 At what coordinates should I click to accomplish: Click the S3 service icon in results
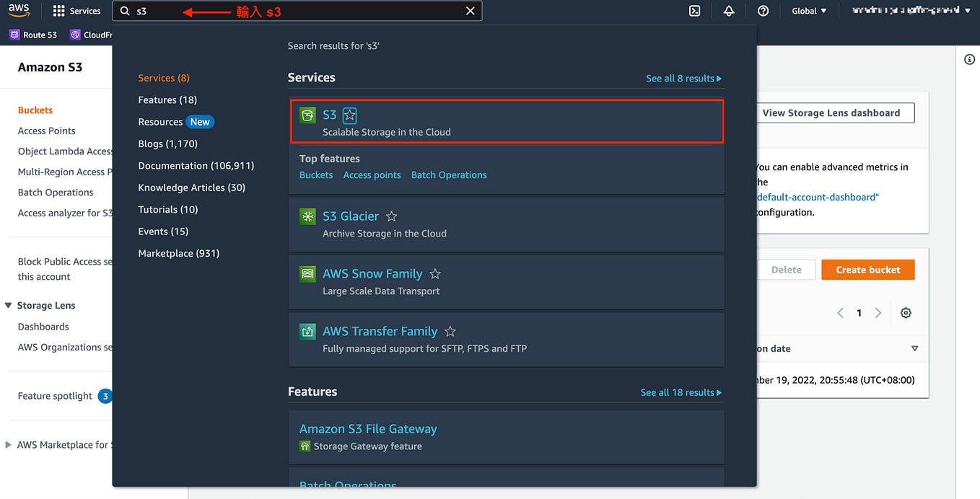[x=307, y=115]
